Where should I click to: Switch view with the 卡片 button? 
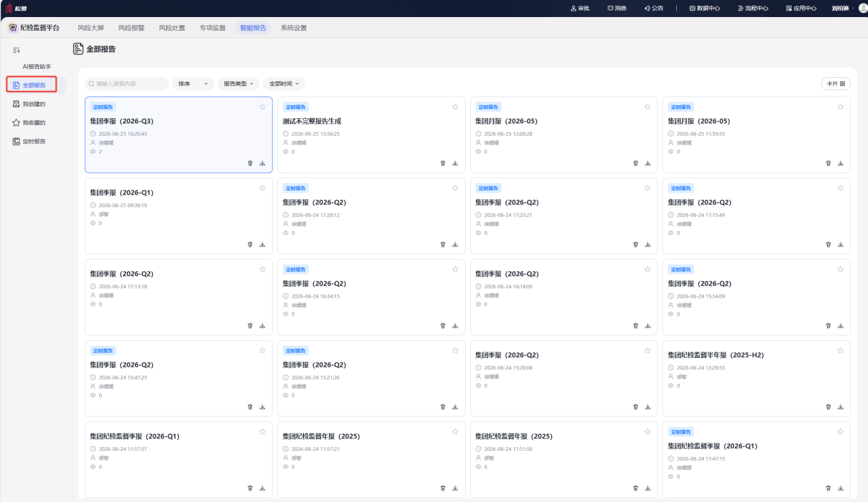[x=836, y=84]
